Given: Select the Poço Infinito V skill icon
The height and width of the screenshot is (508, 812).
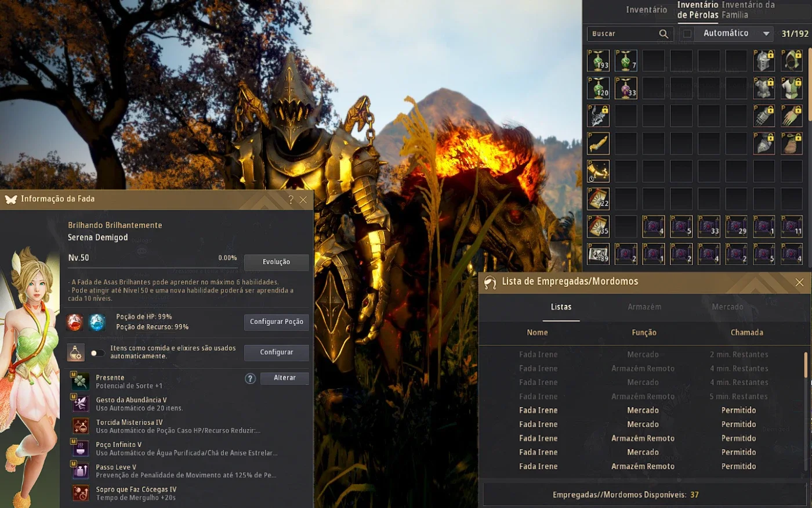Looking at the screenshot, I should coord(80,448).
